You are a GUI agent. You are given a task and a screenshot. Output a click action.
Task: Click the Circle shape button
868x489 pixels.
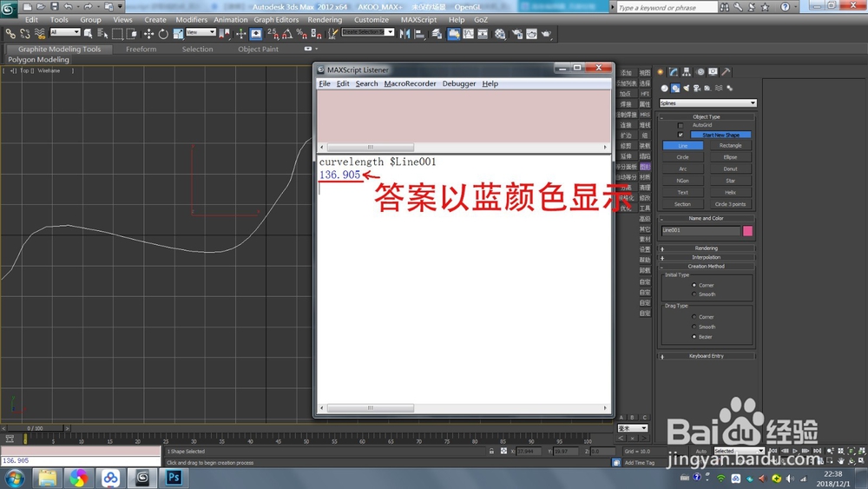pyautogui.click(x=682, y=157)
